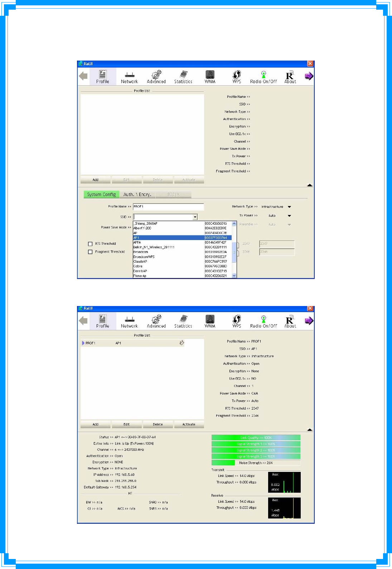Click Profile icon in window showing PROF1 profile

103,321
